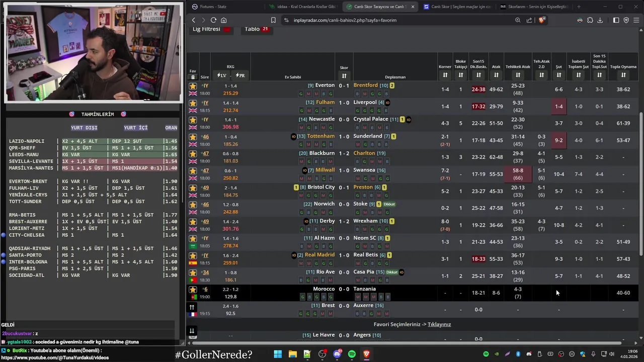The height and width of the screenshot is (362, 644).
Task: Open File Explorer from taskbar
Action: tap(293, 354)
